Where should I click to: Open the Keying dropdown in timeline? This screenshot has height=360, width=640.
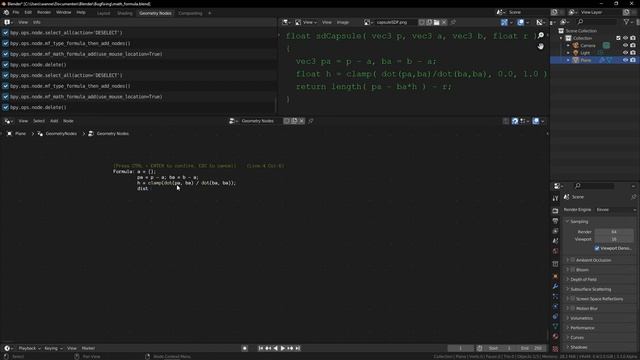point(53,348)
